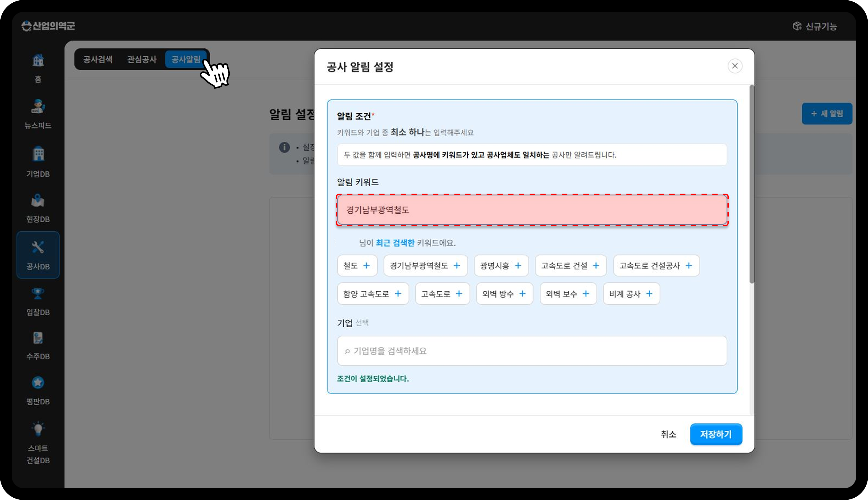Add the 경기남부광역철도 keyword chip plus
868x500 pixels.
(457, 265)
